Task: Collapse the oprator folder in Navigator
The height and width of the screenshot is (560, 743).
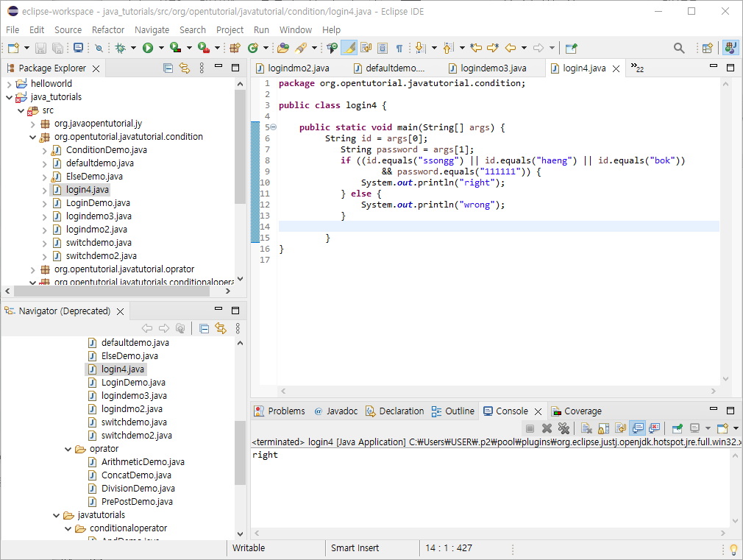Action: click(68, 449)
